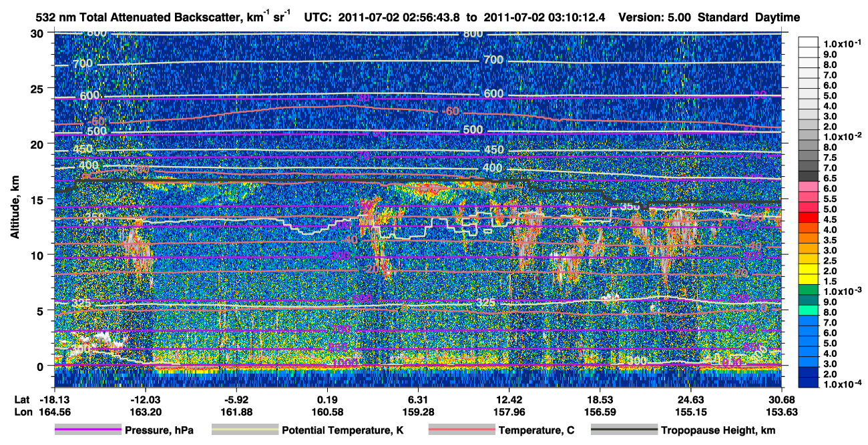Click the latitude value '12.42'
This screenshot has width=868, height=445.
click(x=509, y=399)
